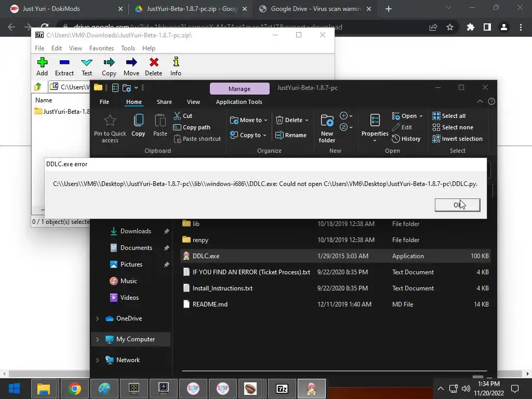Viewport: 532px width, 399px height.
Task: Click the Explorer help question icon
Action: pyautogui.click(x=491, y=101)
